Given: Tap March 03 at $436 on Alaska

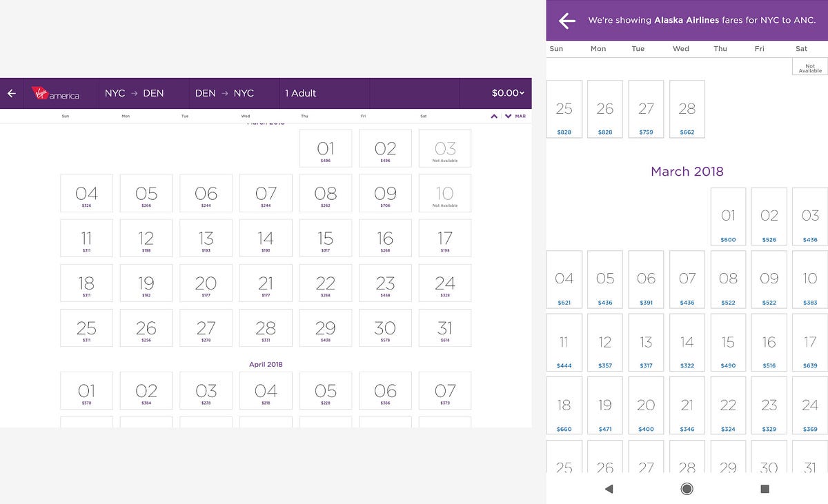Looking at the screenshot, I should (x=810, y=216).
